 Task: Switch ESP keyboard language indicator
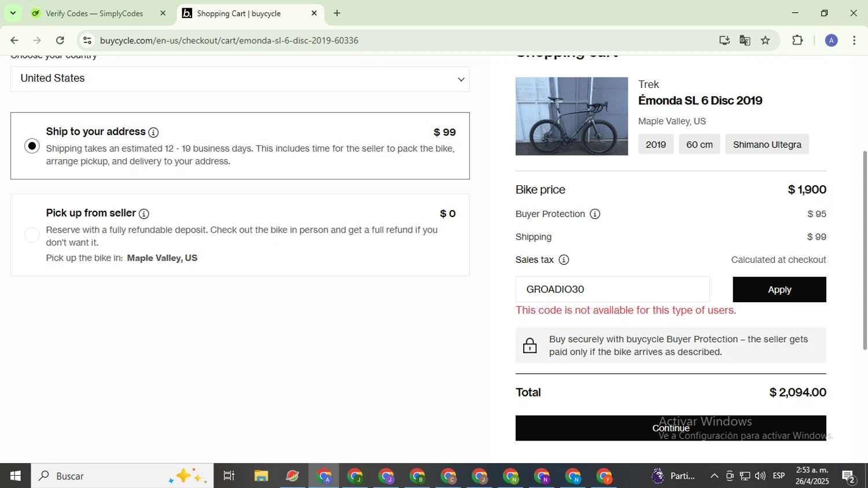pyautogui.click(x=779, y=476)
